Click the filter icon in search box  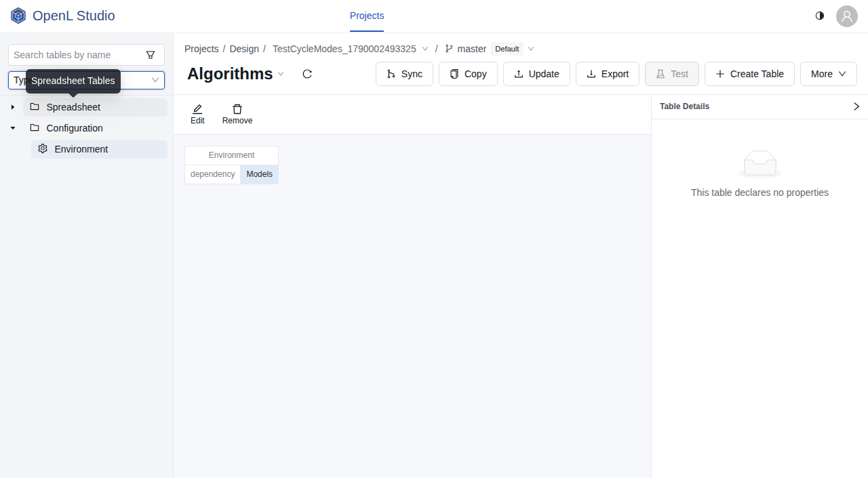click(x=151, y=55)
